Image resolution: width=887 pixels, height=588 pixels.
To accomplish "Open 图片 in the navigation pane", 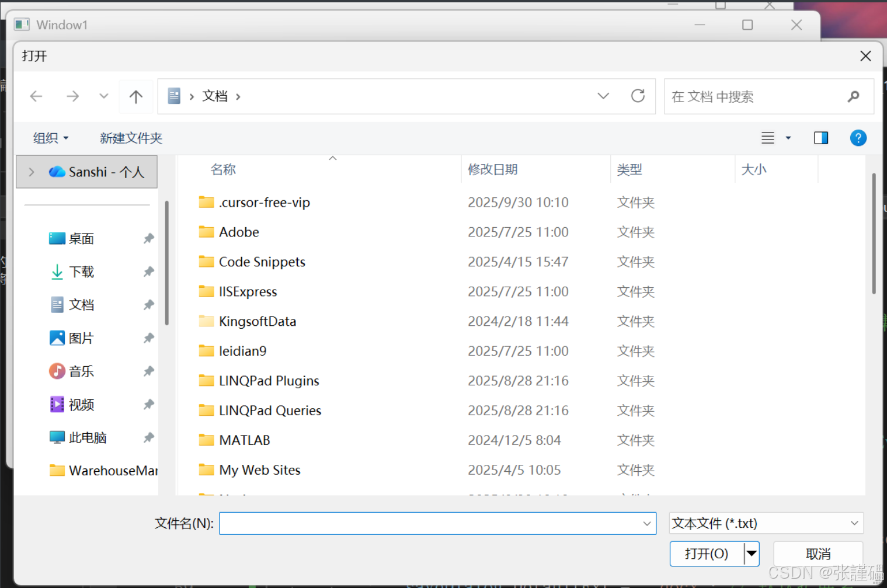I will 81,338.
